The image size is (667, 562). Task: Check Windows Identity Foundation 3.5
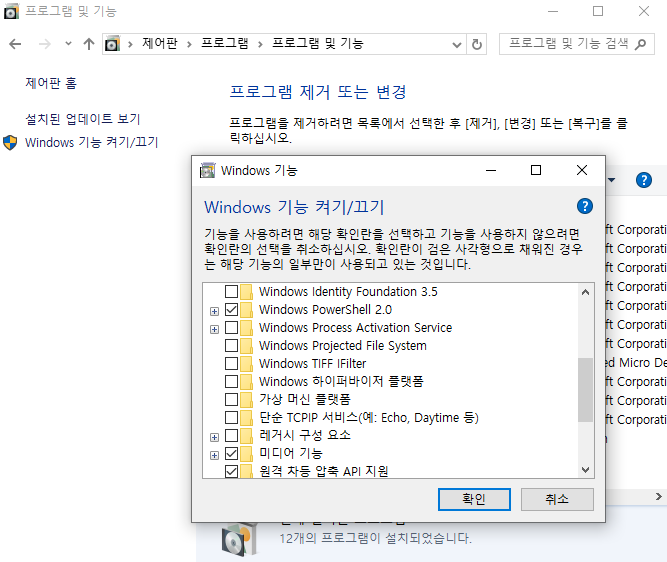[231, 291]
